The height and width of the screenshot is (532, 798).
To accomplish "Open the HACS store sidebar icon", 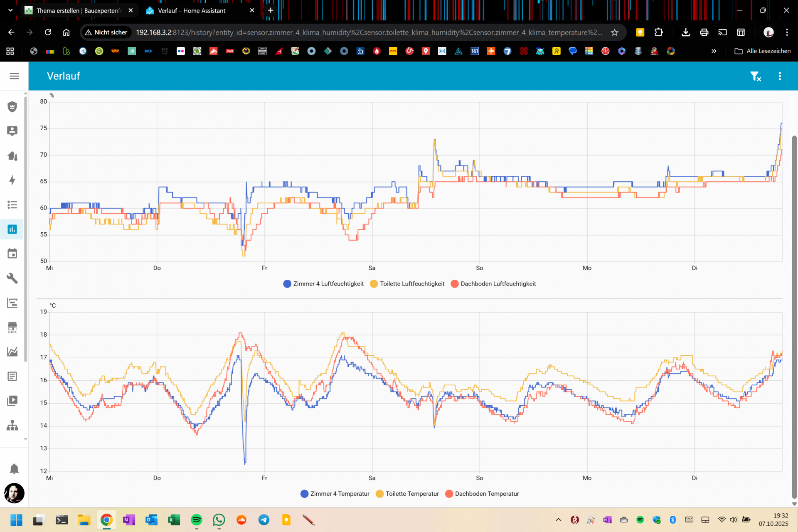I will 12,327.
